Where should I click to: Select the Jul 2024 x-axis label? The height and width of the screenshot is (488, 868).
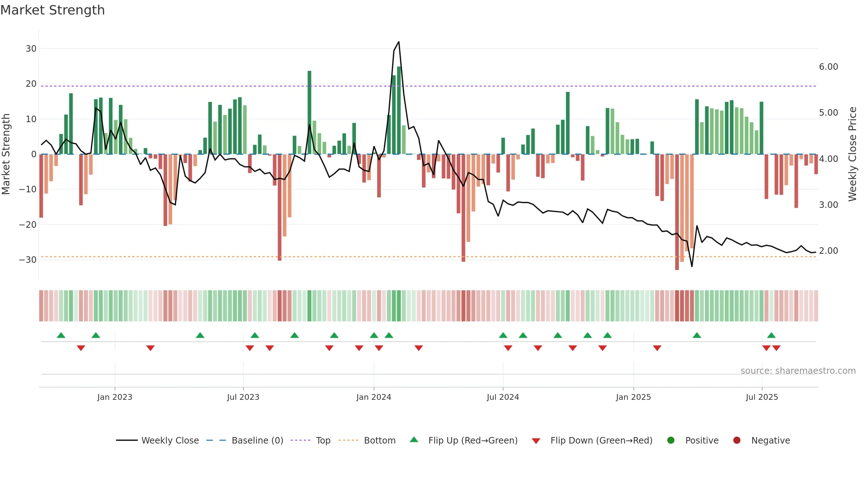coord(503,397)
